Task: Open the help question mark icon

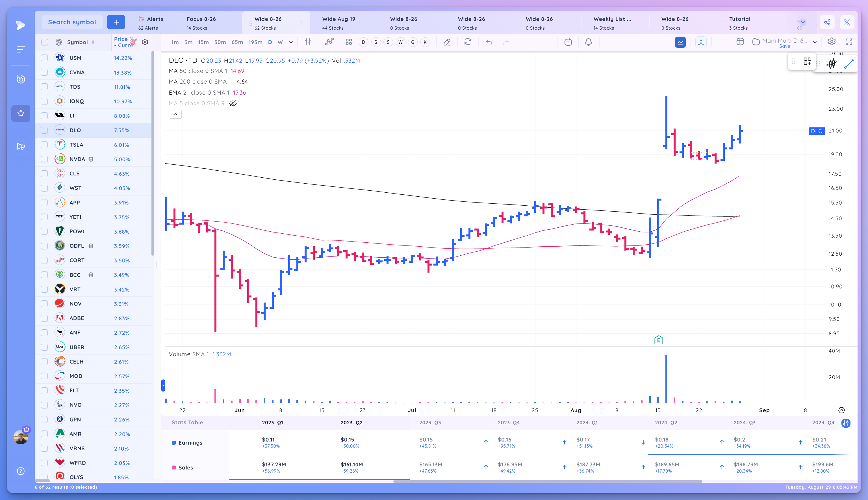Action: [21, 471]
